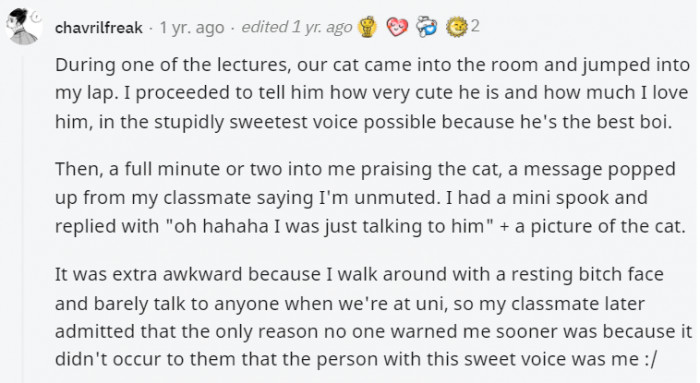Click the phrase 'a picture of the cat.'
The width and height of the screenshot is (700, 383).
(x=600, y=226)
